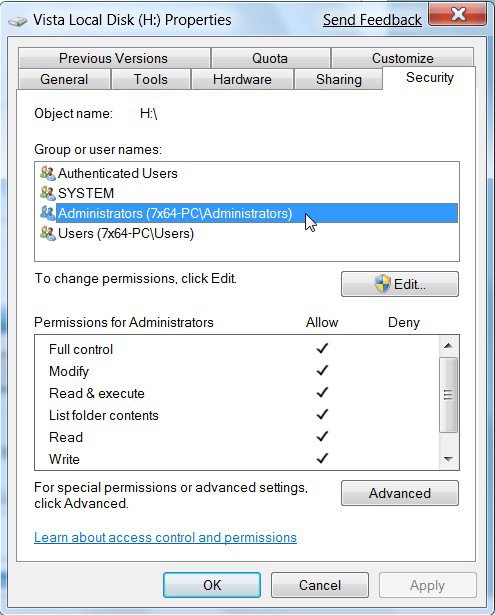Go to the General tab
This screenshot has height=615, width=495.
coord(64,79)
